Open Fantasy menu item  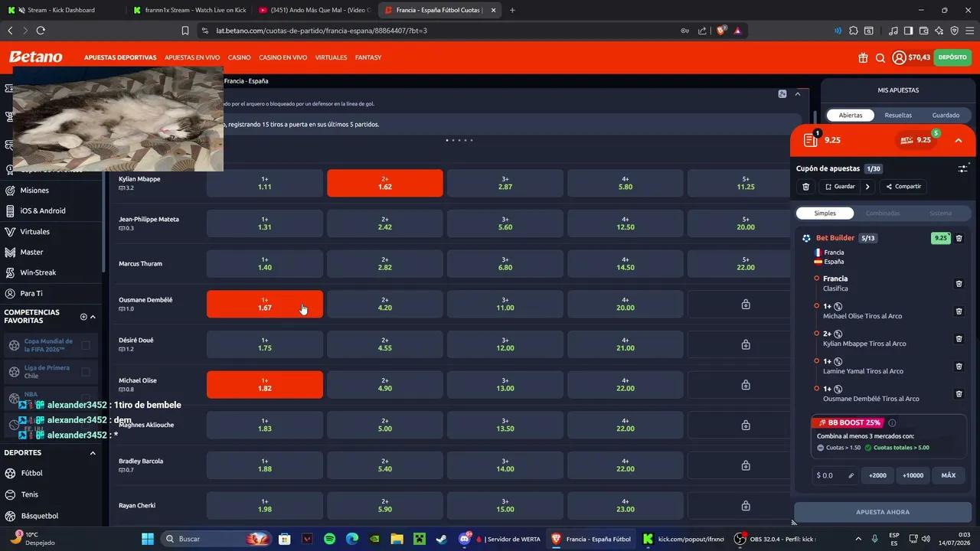click(368, 57)
